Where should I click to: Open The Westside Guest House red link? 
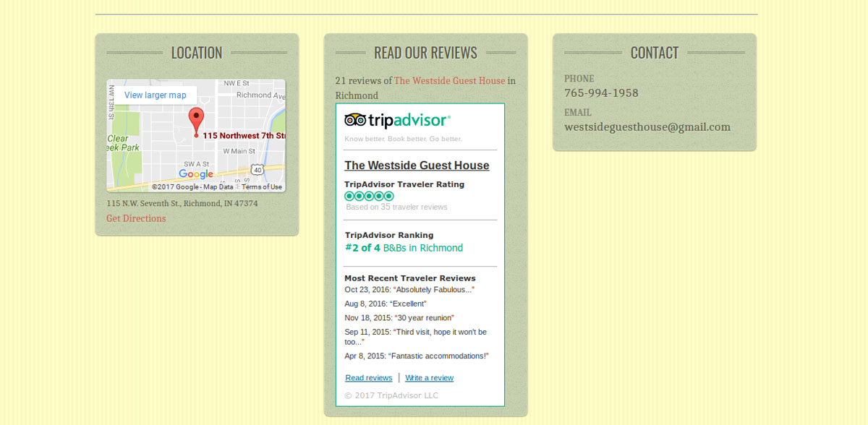(449, 81)
